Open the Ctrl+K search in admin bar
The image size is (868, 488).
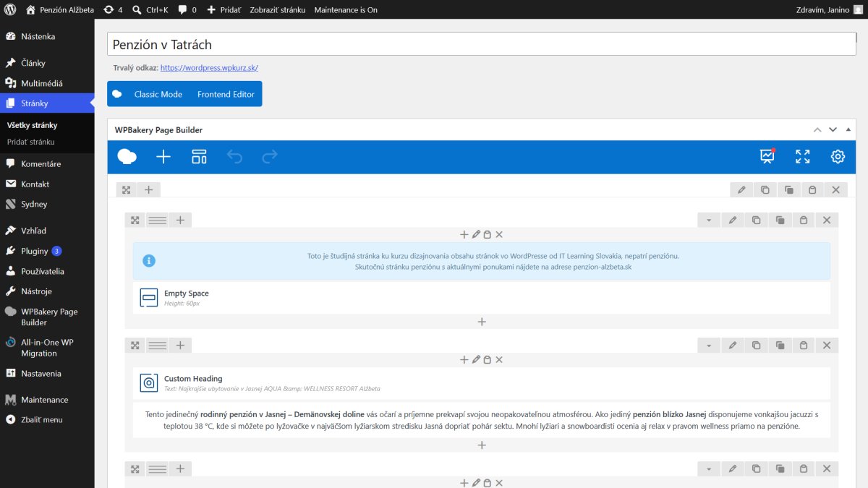pos(150,10)
